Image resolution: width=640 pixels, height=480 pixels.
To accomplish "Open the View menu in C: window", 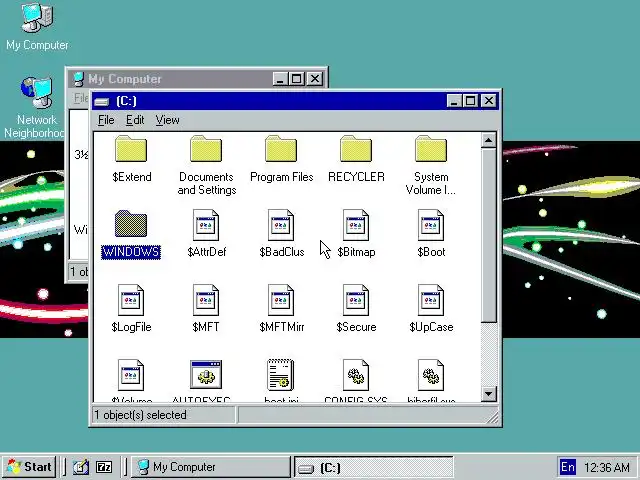I will point(167,120).
